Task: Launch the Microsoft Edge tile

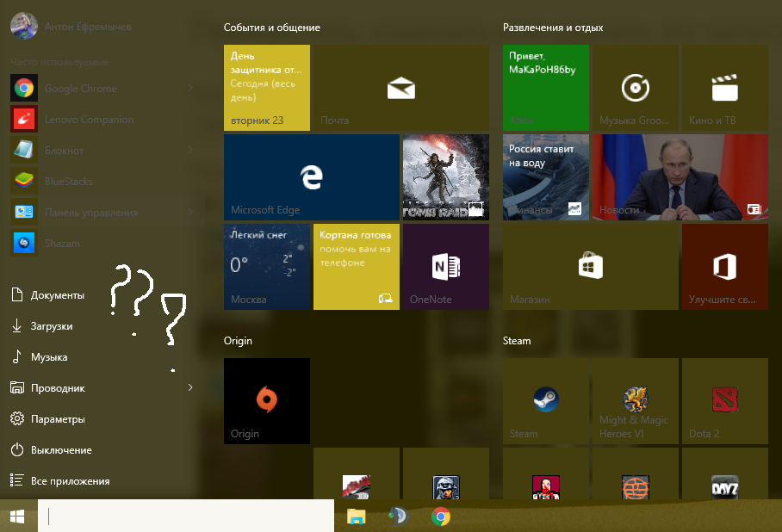Action: click(312, 177)
